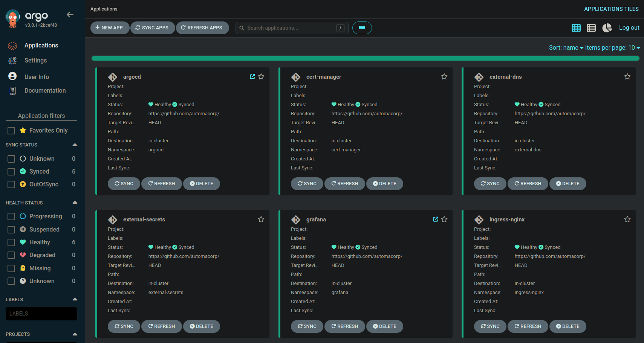The width and height of the screenshot is (644, 343).
Task: Favorite the external-secrets application star
Action: [261, 219]
